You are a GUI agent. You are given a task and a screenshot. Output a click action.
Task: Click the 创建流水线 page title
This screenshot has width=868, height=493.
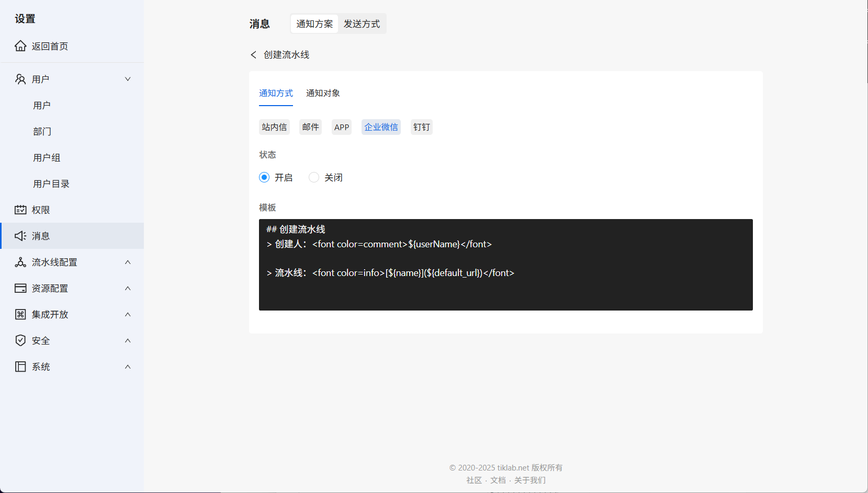coord(286,55)
